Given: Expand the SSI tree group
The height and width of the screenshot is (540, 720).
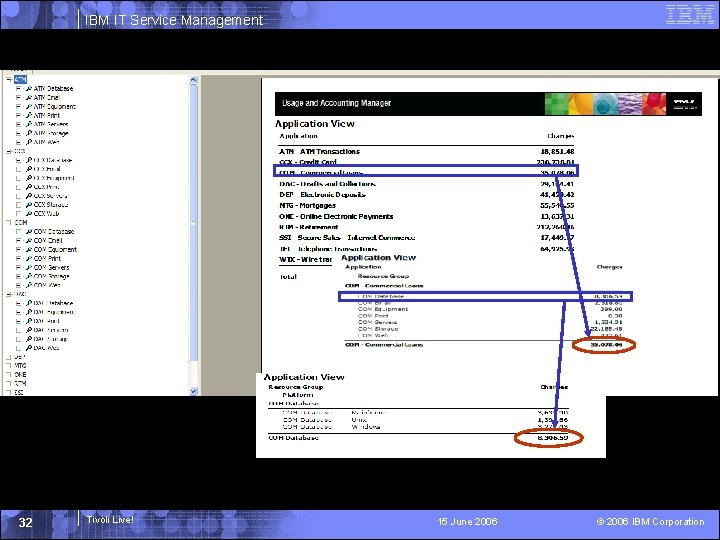Looking at the screenshot, I should coord(9,393).
